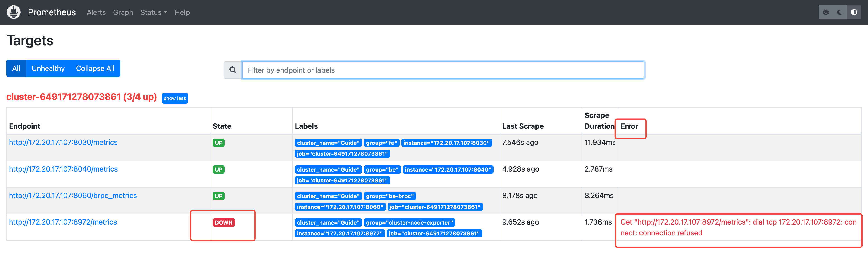
Task: Click the cluster-649171278073861 (3/4 up) heading
Action: point(81,97)
